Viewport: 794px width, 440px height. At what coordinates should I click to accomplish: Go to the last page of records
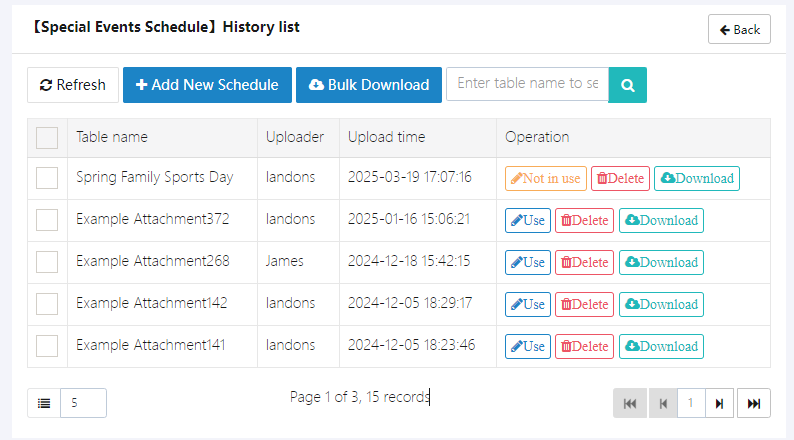754,403
